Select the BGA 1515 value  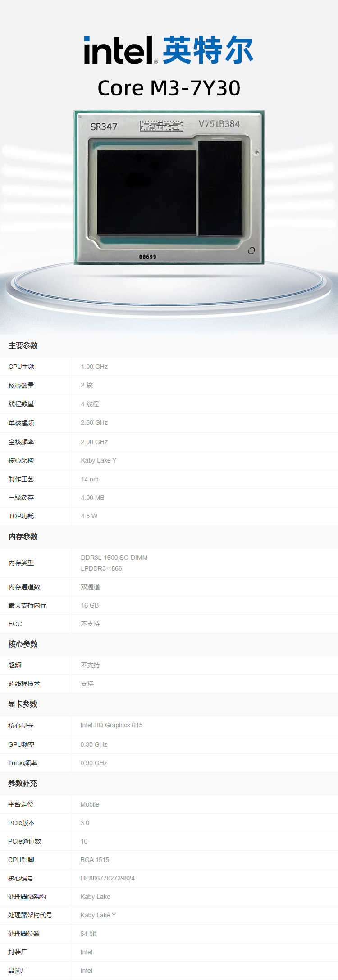[95, 860]
